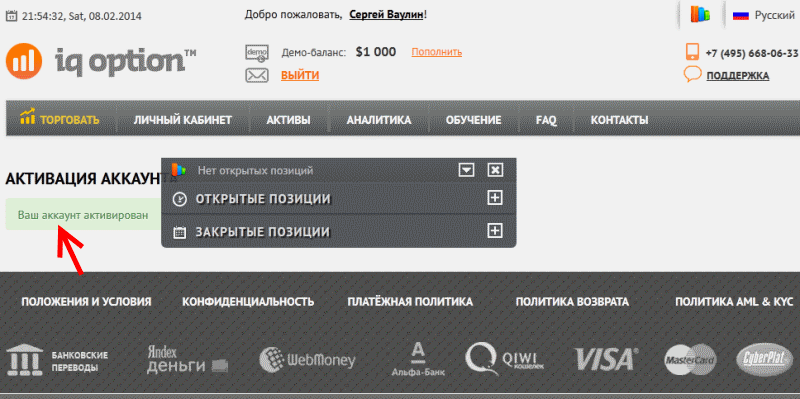Click the calendar icon beside the date
Viewport: 800px width, 399px height.
point(11,16)
